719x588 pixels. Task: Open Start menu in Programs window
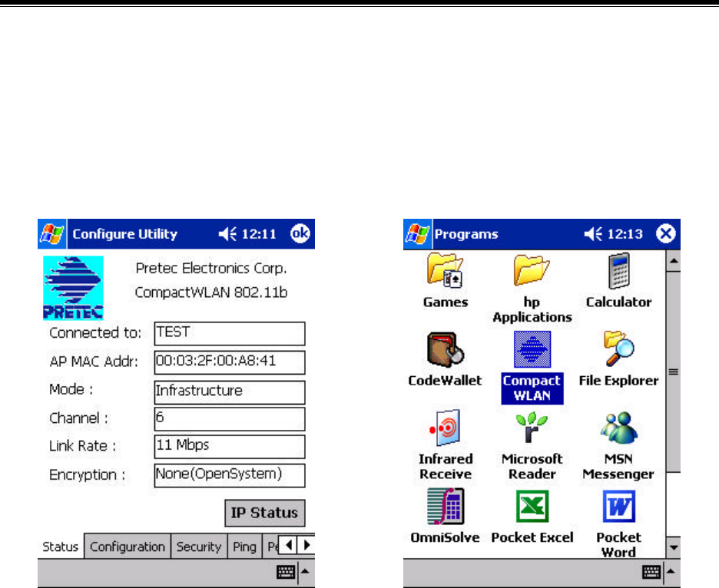pyautogui.click(x=417, y=233)
